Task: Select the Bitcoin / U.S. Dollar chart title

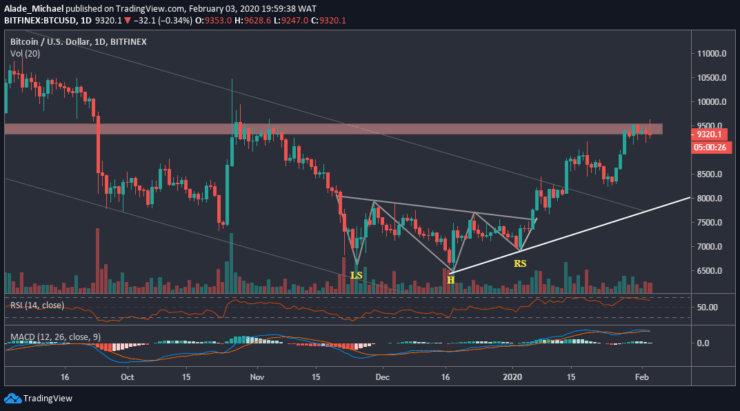Action: 78,42
